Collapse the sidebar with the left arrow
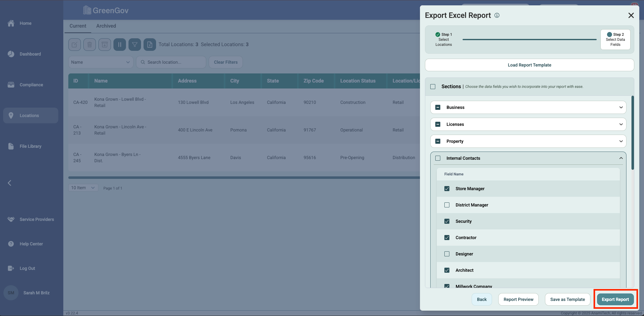 9,183
